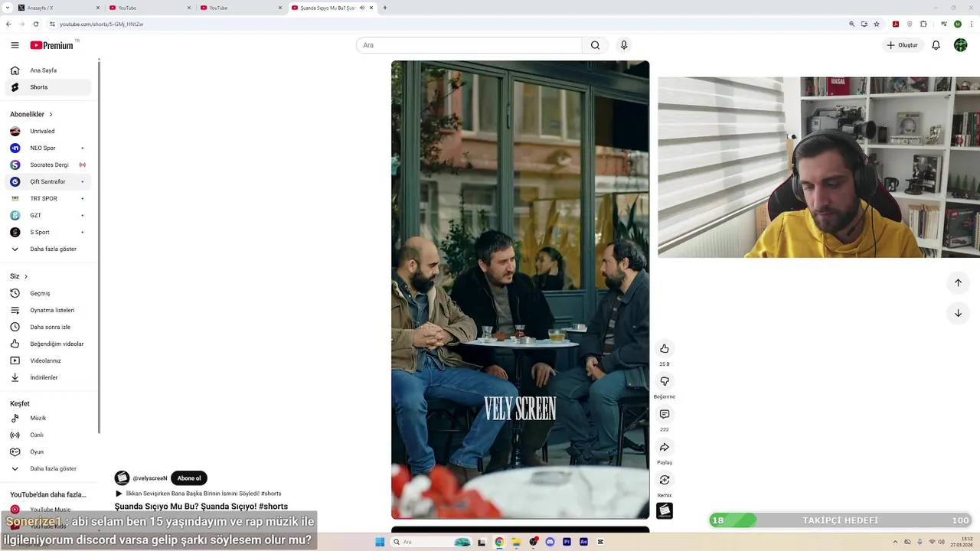Reload the page in Chrome
980x551 pixels.
coord(35,24)
